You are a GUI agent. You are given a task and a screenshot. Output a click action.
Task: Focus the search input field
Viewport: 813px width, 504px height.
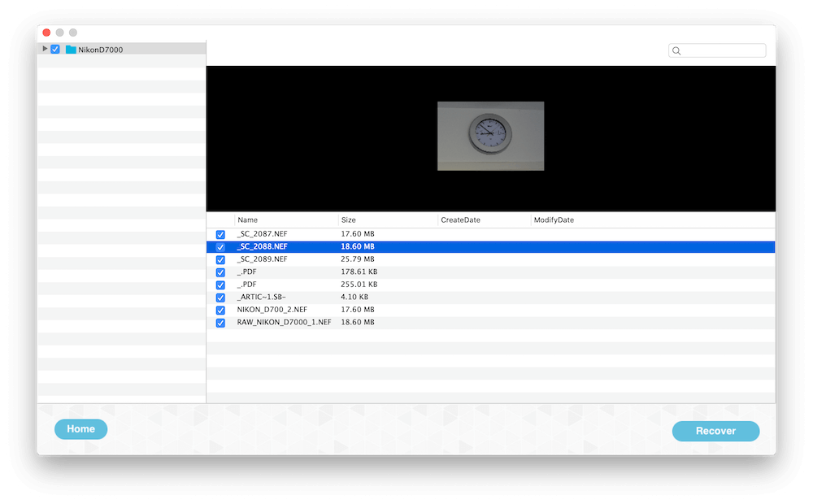(717, 50)
